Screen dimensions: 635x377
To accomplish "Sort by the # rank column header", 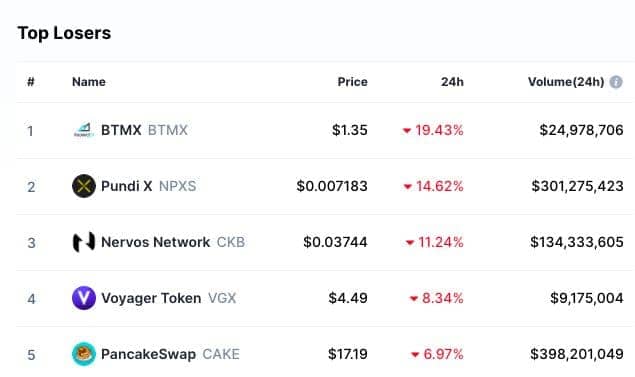I will click(x=30, y=82).
